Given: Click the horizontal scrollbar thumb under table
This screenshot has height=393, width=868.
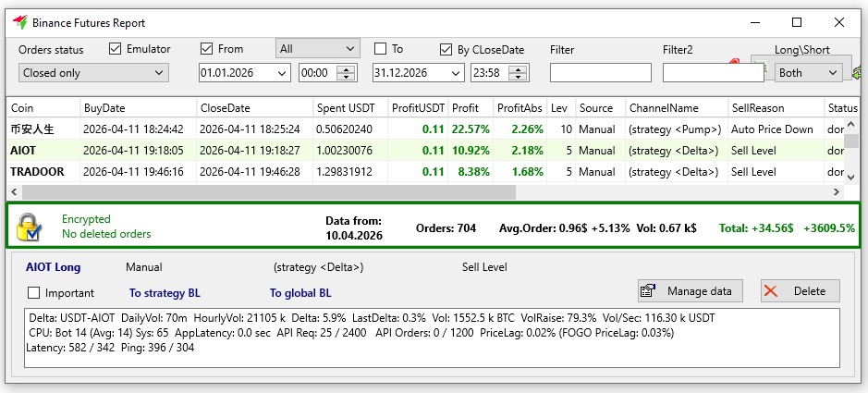Looking at the screenshot, I should coord(268,191).
